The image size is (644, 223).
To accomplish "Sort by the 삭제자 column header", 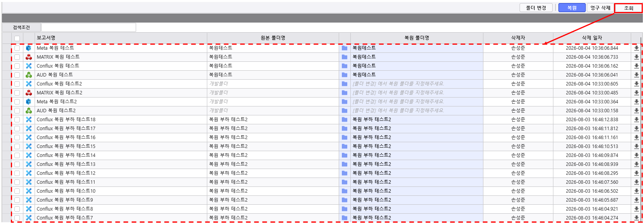I will 518,38.
